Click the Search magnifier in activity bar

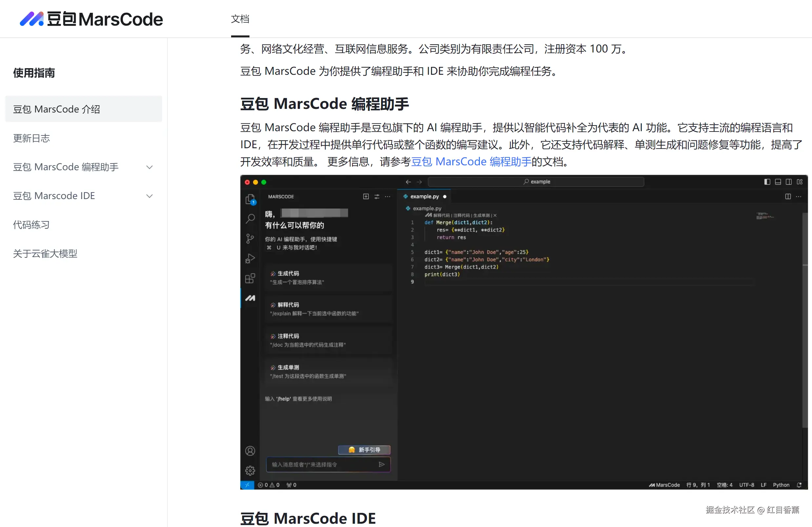pyautogui.click(x=250, y=218)
